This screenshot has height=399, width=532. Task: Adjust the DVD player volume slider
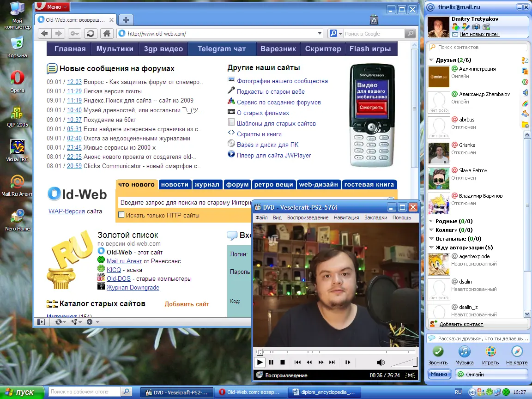404,363
